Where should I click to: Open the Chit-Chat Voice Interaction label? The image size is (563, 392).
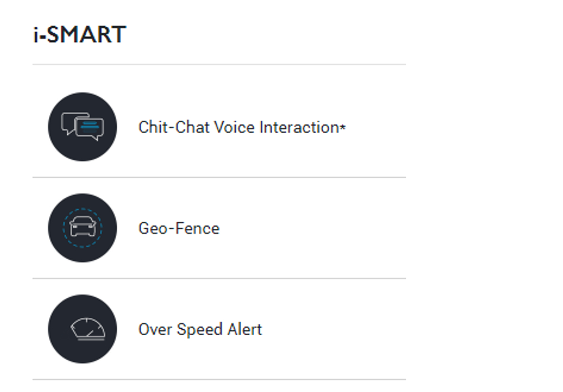click(242, 128)
